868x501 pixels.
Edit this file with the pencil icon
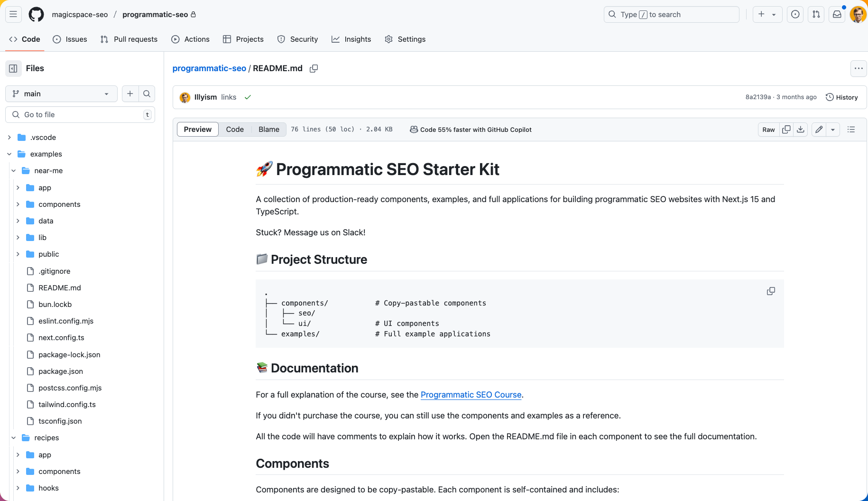[819, 130]
